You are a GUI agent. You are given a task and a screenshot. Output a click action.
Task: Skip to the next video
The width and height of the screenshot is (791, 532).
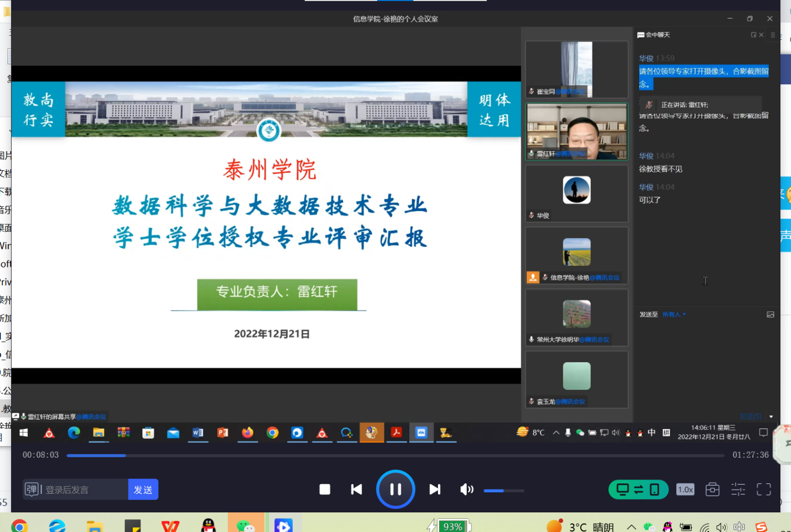tap(435, 489)
